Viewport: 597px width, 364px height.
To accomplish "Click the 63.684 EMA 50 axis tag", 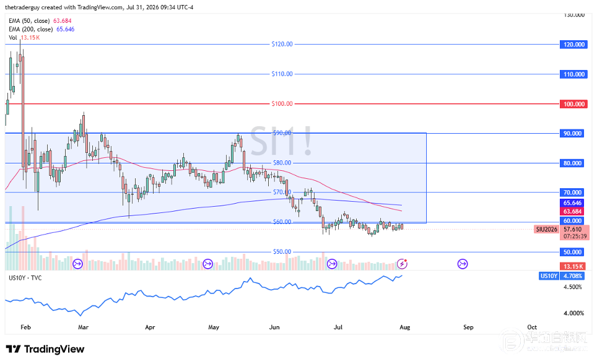I will point(572,211).
